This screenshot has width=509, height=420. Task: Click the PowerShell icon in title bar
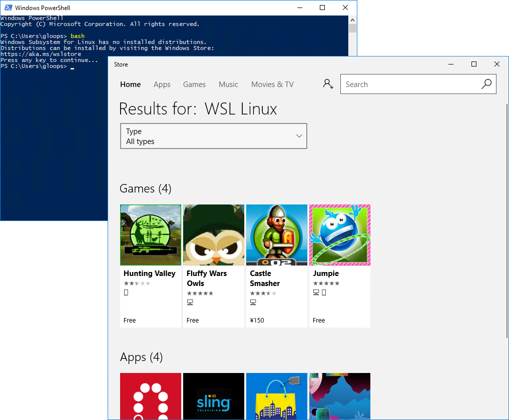point(8,7)
